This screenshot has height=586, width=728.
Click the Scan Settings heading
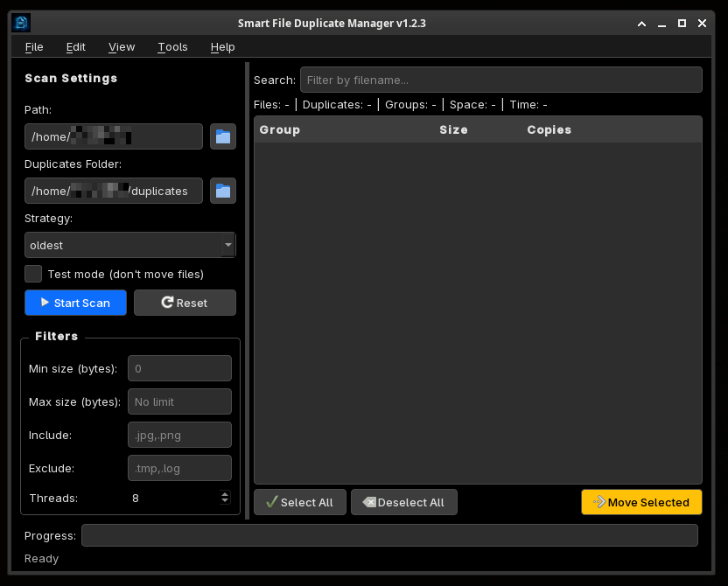[71, 78]
